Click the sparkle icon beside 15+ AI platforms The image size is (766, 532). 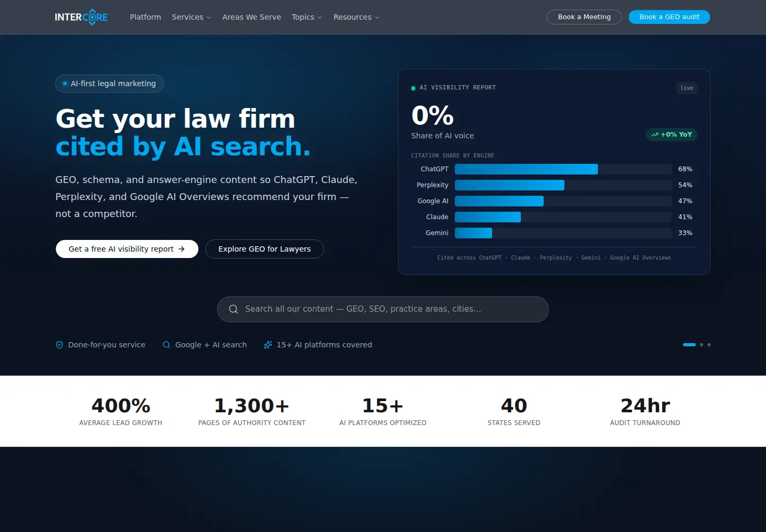tap(268, 345)
